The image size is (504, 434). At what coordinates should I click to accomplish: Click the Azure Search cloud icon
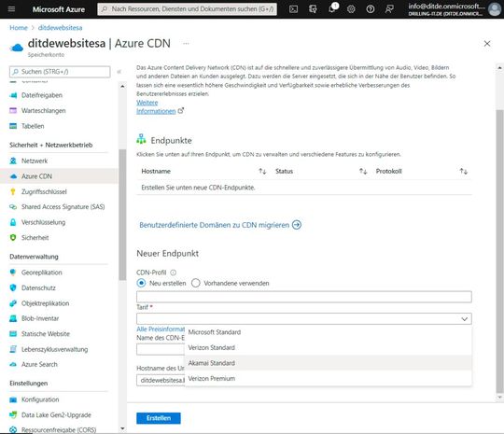[x=13, y=365]
